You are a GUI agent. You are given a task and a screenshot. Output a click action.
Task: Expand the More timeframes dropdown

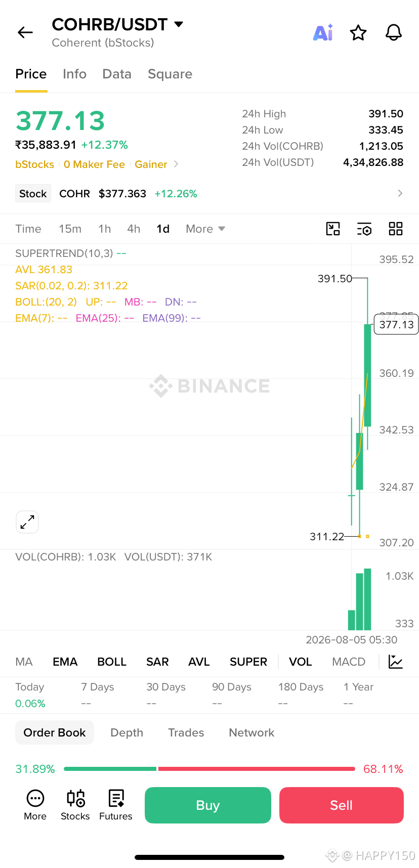(x=205, y=229)
